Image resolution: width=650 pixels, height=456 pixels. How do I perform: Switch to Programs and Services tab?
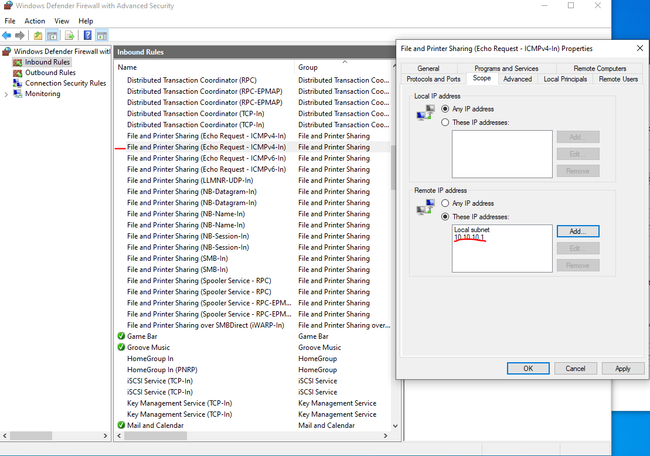506,68
